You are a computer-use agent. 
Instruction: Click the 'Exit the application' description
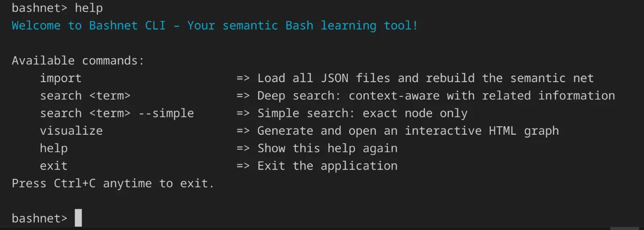tap(327, 166)
